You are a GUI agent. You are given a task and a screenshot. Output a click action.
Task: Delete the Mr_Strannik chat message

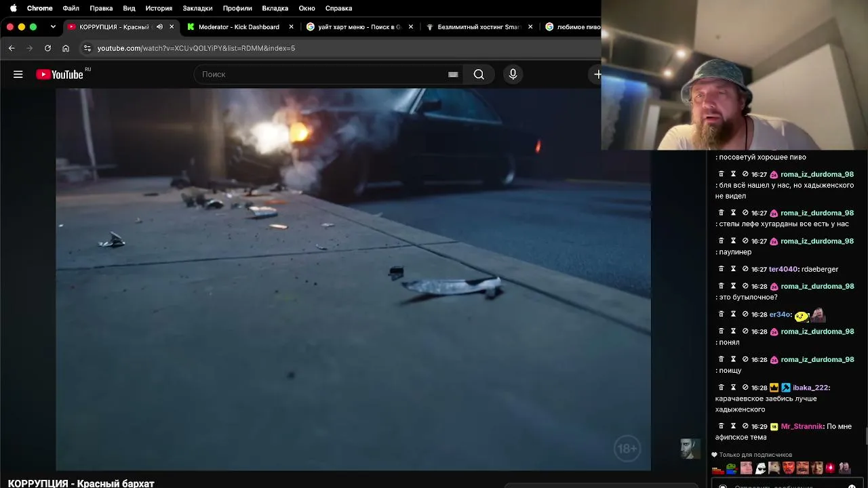click(x=722, y=426)
